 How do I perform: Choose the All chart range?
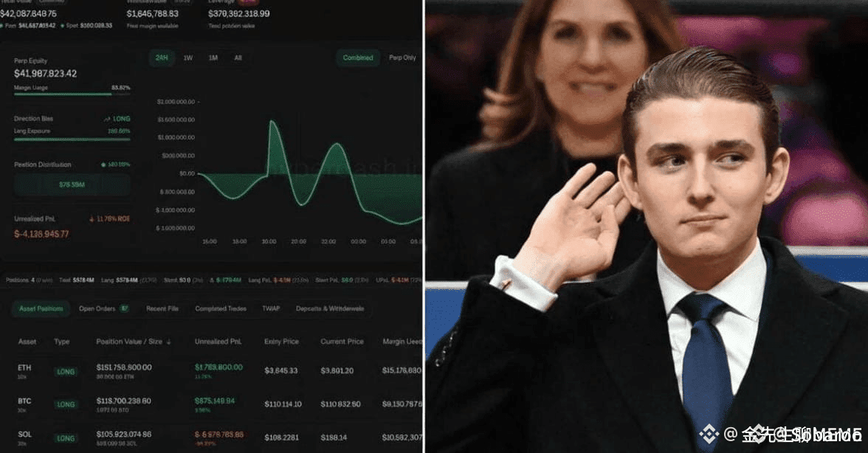[x=238, y=58]
